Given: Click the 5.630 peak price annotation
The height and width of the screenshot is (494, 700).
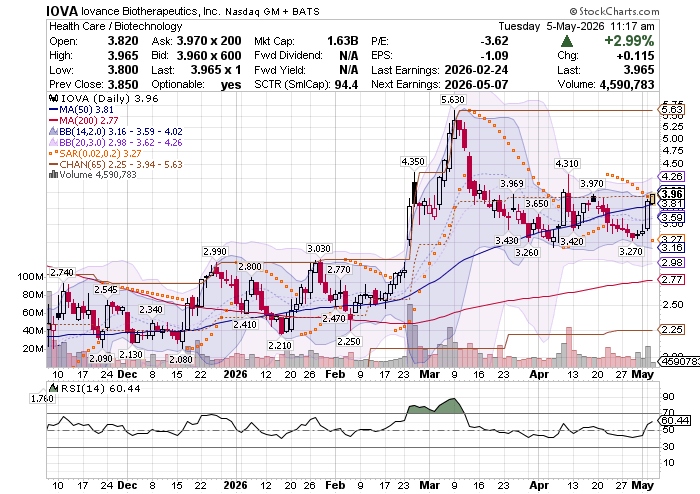Looking at the screenshot, I should tap(453, 100).
